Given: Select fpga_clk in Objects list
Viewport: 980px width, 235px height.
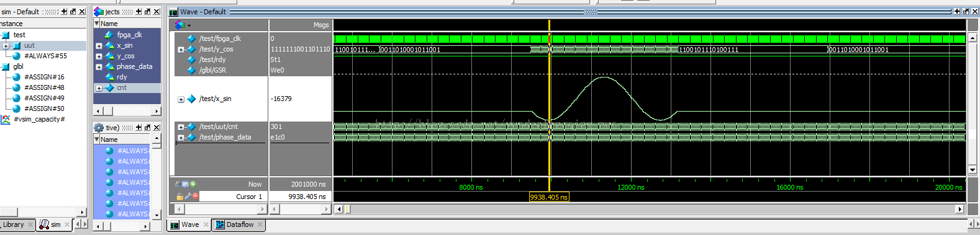Looking at the screenshot, I should [x=129, y=35].
